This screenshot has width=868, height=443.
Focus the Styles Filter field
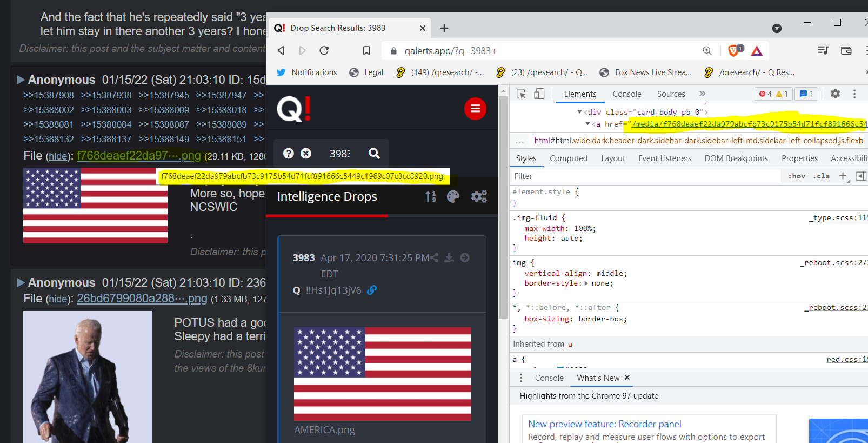point(646,176)
